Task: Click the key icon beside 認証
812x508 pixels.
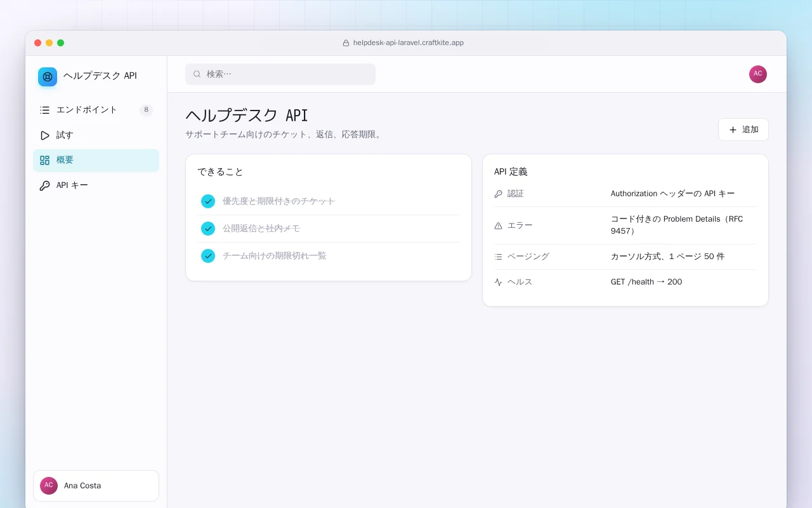Action: point(498,194)
